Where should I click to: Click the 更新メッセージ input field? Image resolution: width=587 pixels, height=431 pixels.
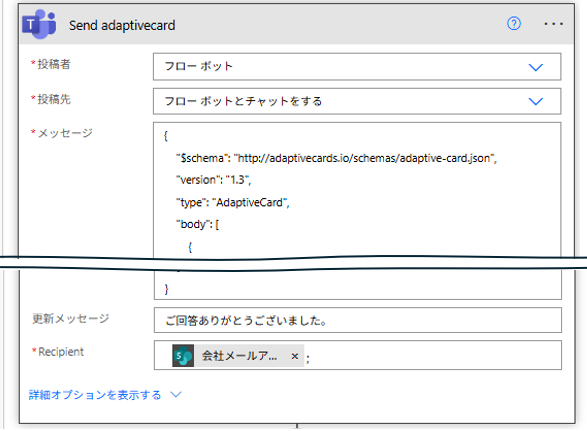click(x=358, y=320)
